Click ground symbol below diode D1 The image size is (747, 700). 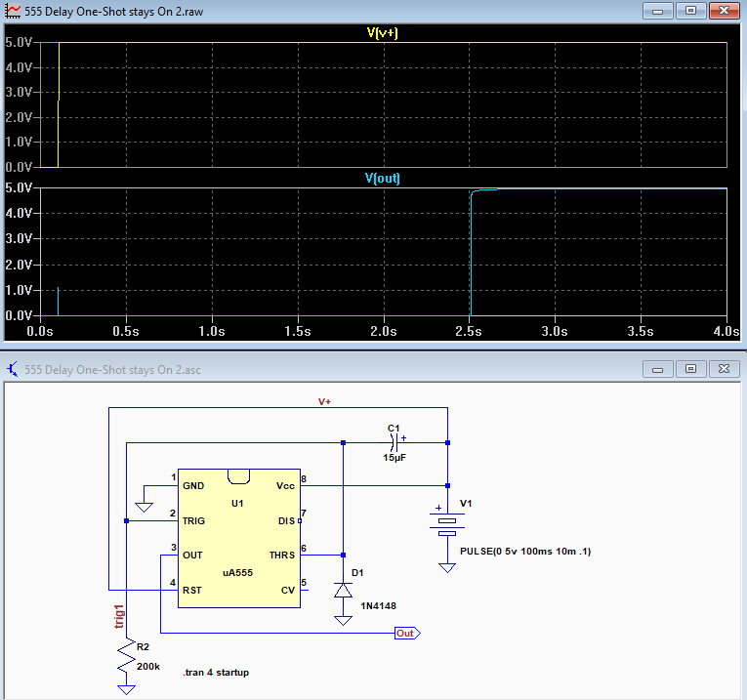click(x=343, y=621)
